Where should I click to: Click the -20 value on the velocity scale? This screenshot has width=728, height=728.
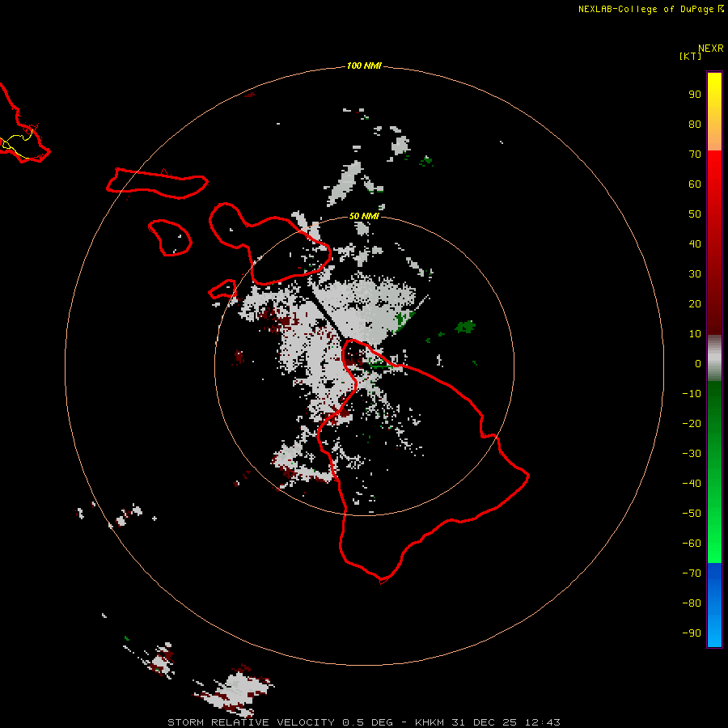[x=692, y=423]
